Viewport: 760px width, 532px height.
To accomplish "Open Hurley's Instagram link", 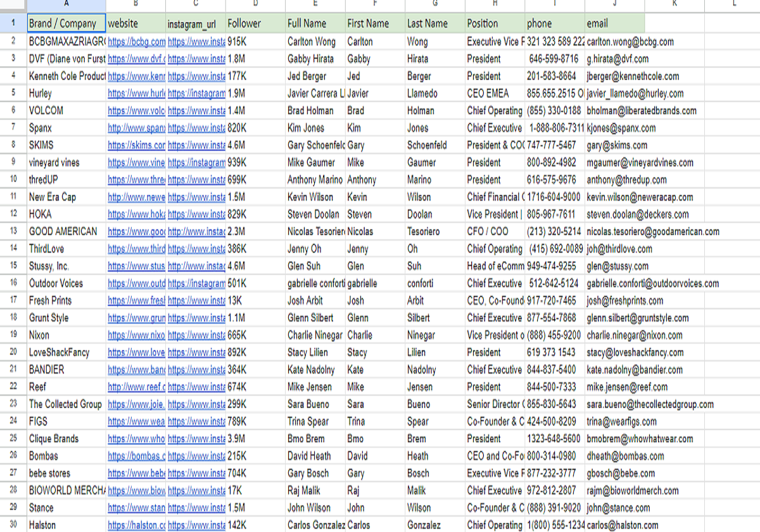I will pos(196,93).
